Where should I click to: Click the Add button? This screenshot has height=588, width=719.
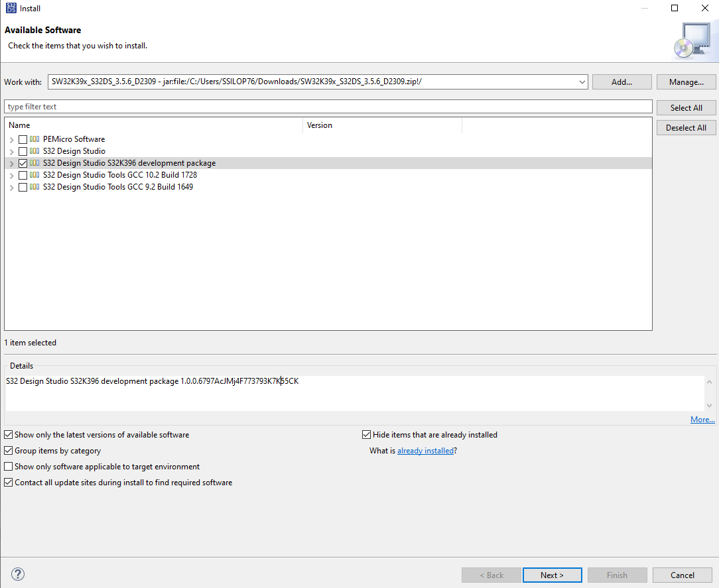621,82
